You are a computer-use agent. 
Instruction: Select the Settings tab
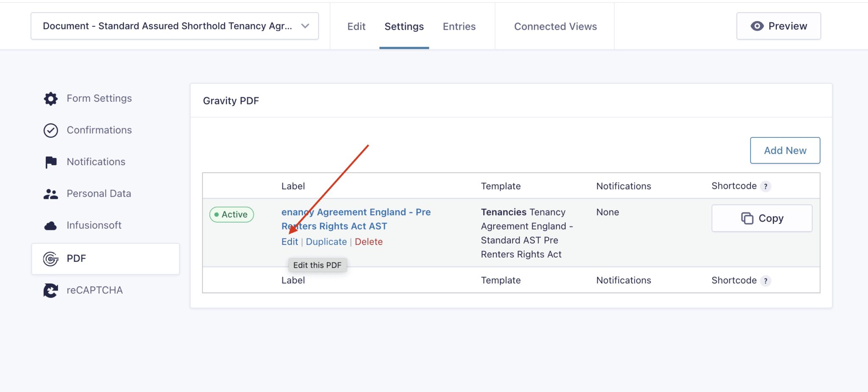[404, 26]
